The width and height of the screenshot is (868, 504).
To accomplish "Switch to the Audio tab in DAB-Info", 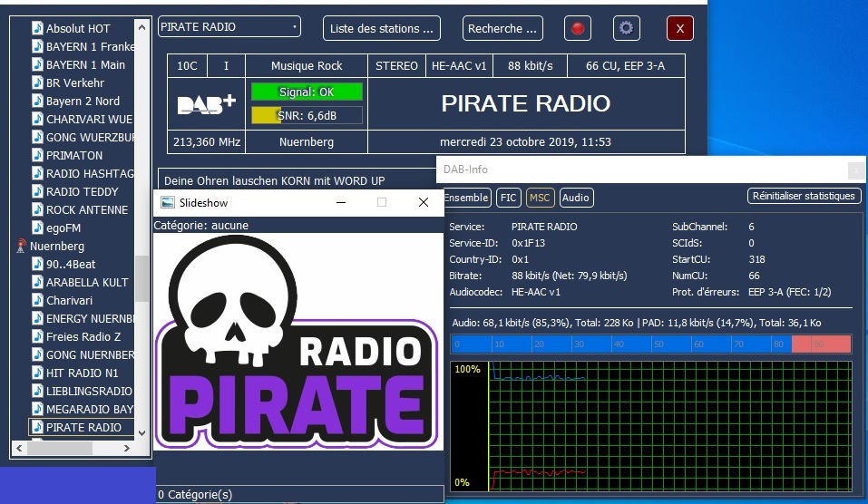I will point(576,198).
